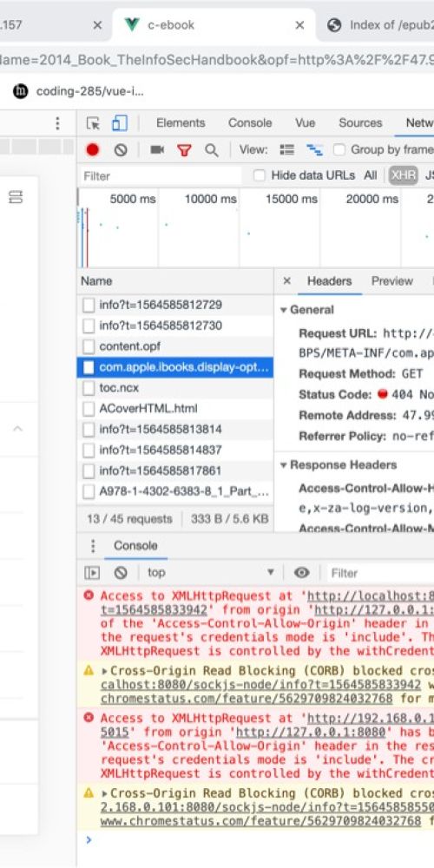Screen dimensions: 434x868
Task: Toggle the red network filter funnel icon
Action: pos(184,150)
